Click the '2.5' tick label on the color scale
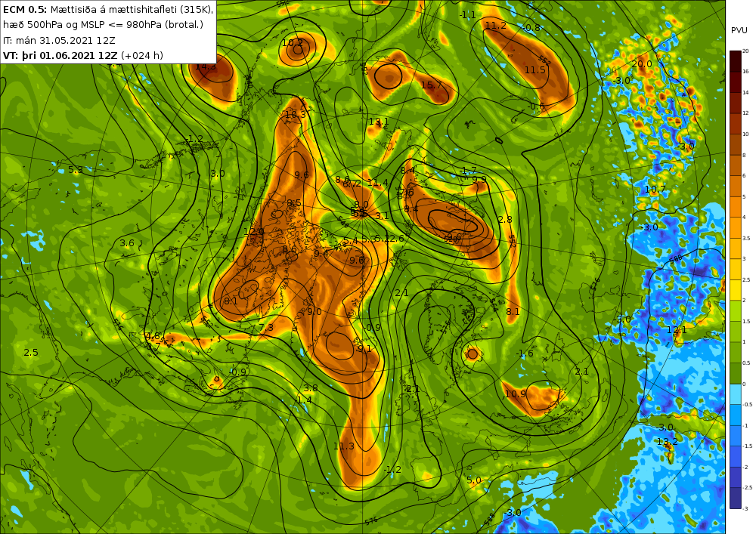The image size is (756, 534). [746, 279]
